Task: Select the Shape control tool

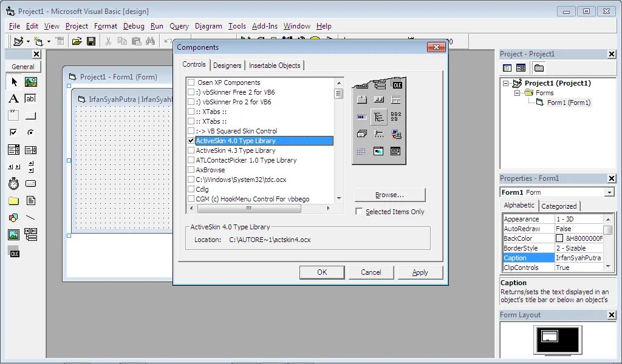Action: click(x=14, y=218)
